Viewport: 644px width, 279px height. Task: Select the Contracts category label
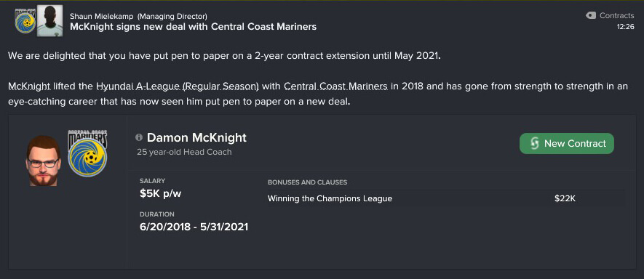616,15
